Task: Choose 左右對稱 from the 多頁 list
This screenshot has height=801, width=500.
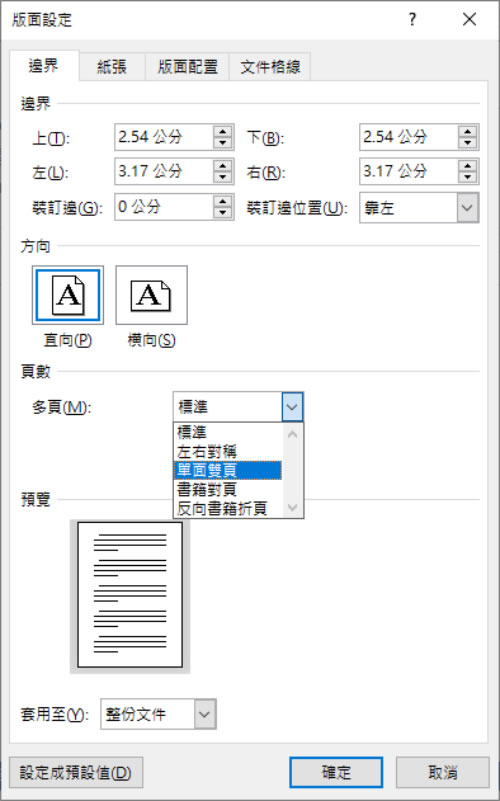Action: pos(227,451)
